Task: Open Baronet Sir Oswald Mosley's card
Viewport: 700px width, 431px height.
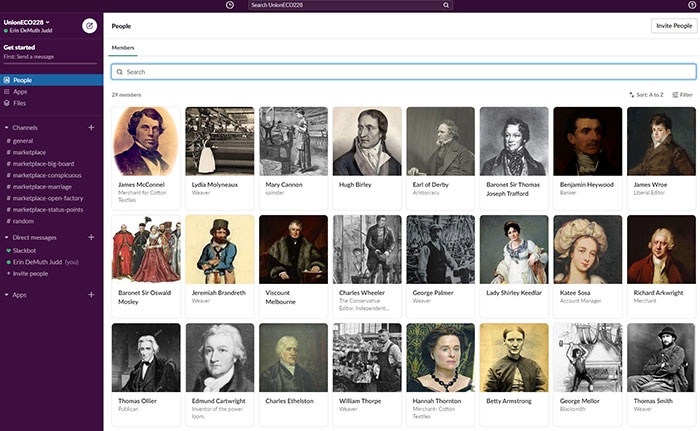Action: 146,266
